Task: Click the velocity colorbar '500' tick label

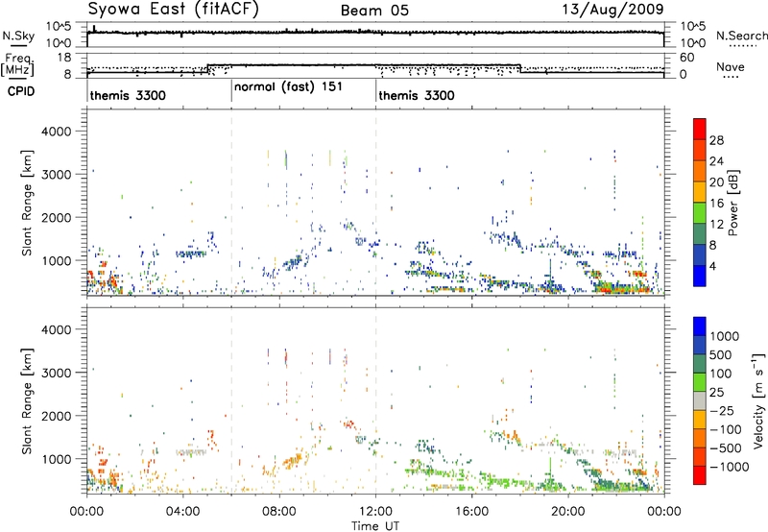Action: point(721,354)
